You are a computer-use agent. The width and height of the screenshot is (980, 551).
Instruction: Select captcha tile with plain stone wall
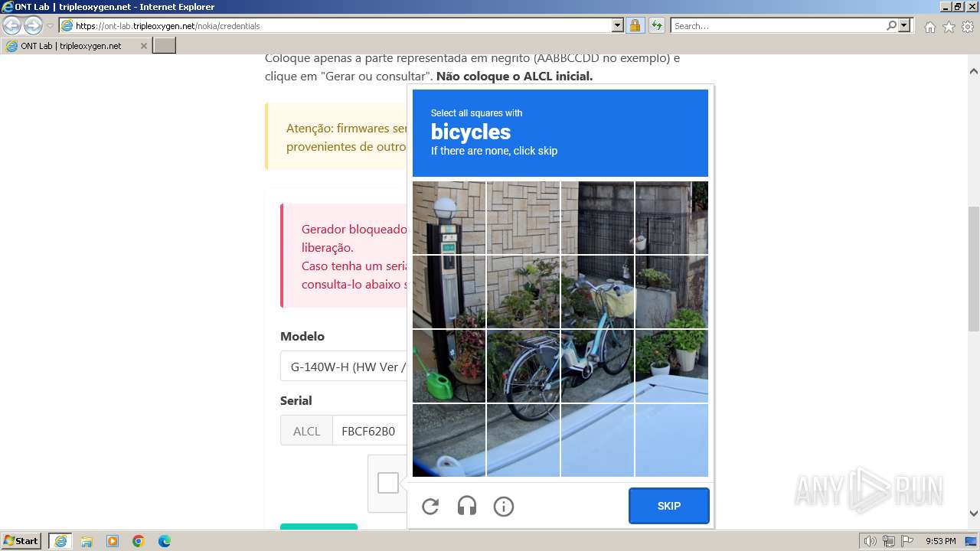[523, 217]
